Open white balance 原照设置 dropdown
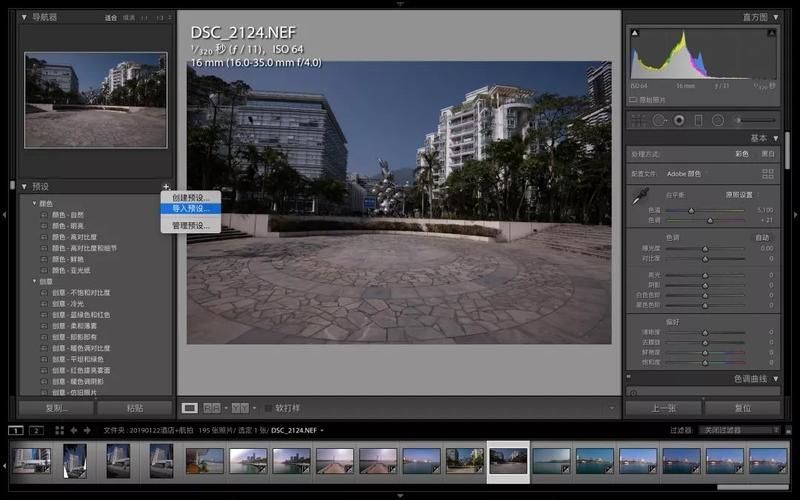Screen dimensions: 800x500 pos(742,195)
